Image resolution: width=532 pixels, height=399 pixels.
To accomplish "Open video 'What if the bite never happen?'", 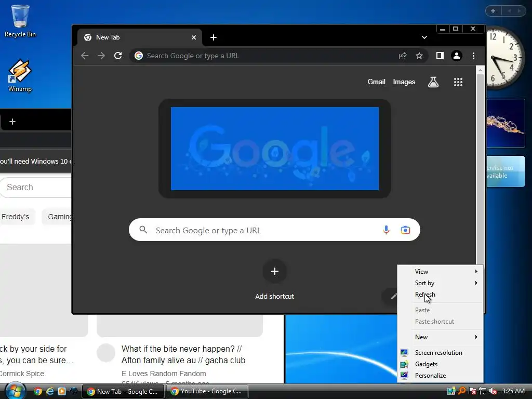I will click(183, 354).
